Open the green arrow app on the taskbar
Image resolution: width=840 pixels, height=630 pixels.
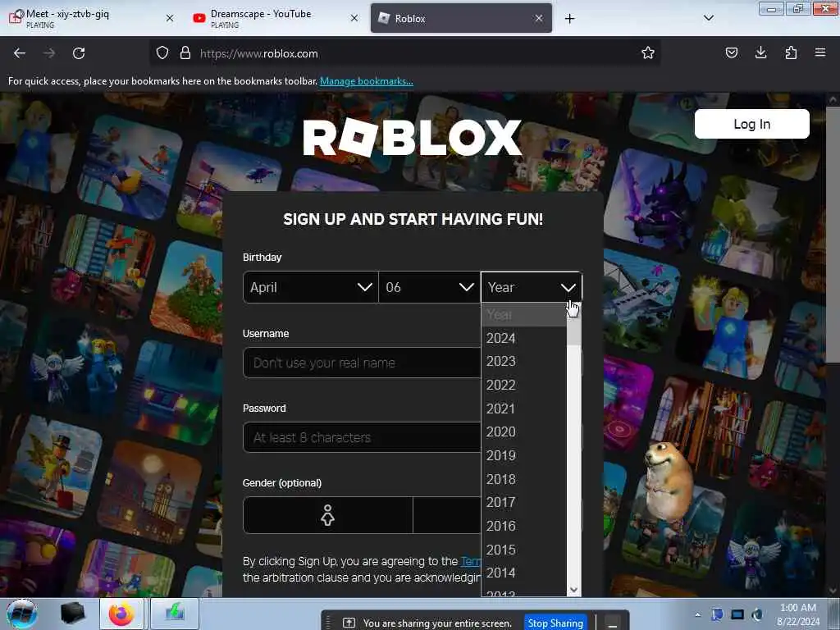tap(175, 614)
